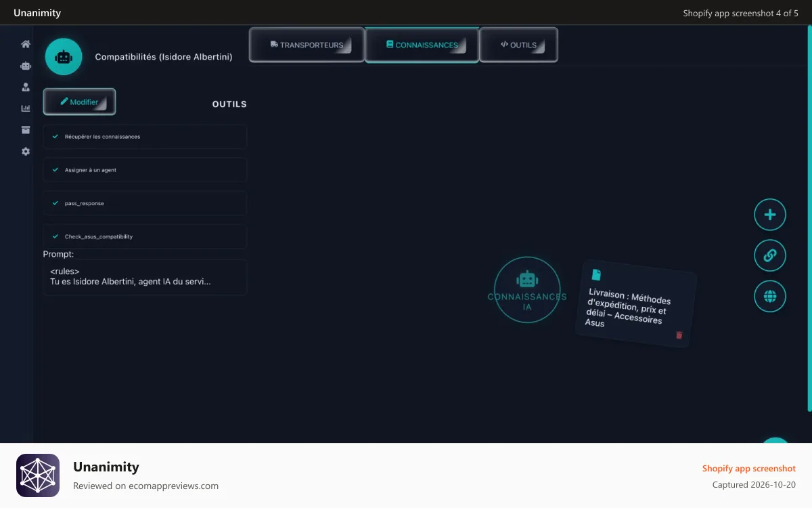Toggle the Check_asus_compatibility tool

145,236
